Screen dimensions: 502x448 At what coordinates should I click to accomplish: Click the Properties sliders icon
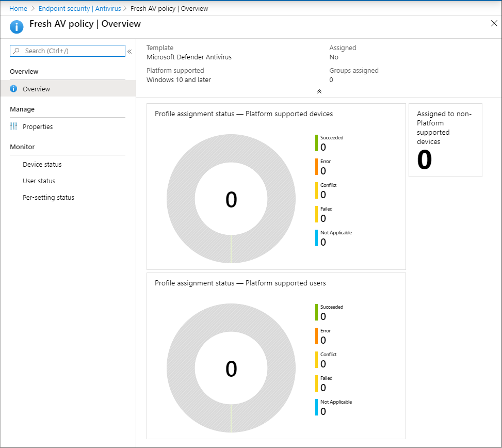tap(14, 126)
